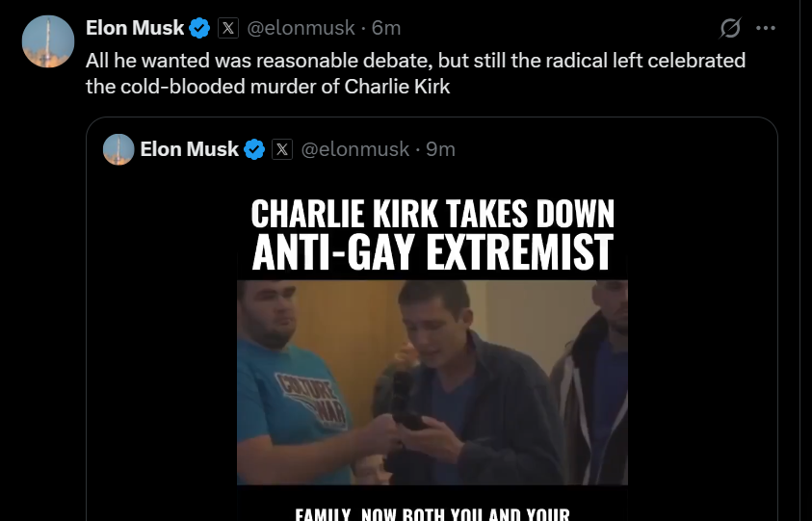Click the 6m timestamp of the post
The image size is (812, 521).
pos(386,28)
